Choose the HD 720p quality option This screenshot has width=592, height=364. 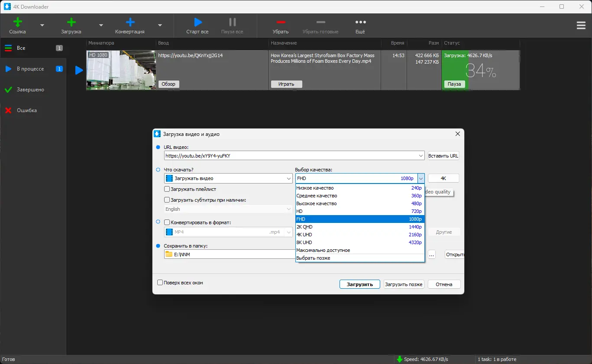[359, 211]
